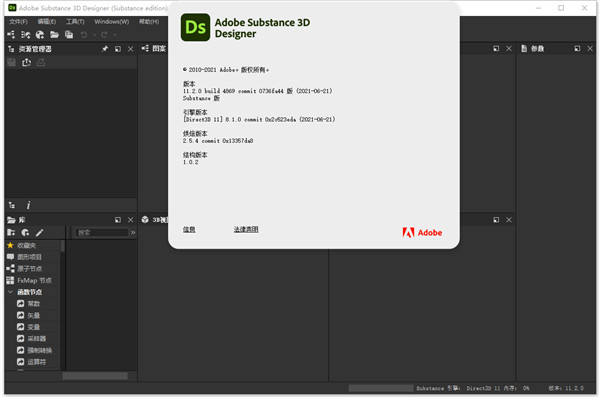Image resolution: width=600 pixels, height=398 pixels.
Task: Expand the >> options next to search
Action: tap(133, 232)
